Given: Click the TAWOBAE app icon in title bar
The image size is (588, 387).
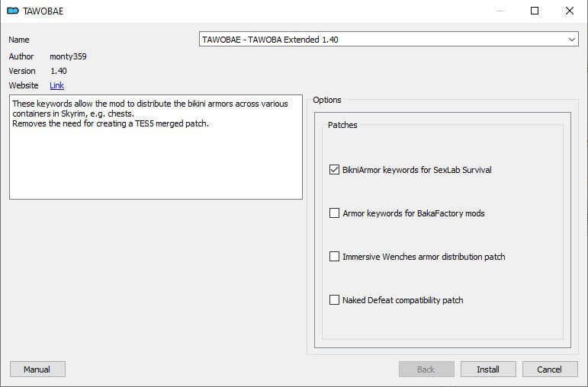Looking at the screenshot, I should point(13,11).
